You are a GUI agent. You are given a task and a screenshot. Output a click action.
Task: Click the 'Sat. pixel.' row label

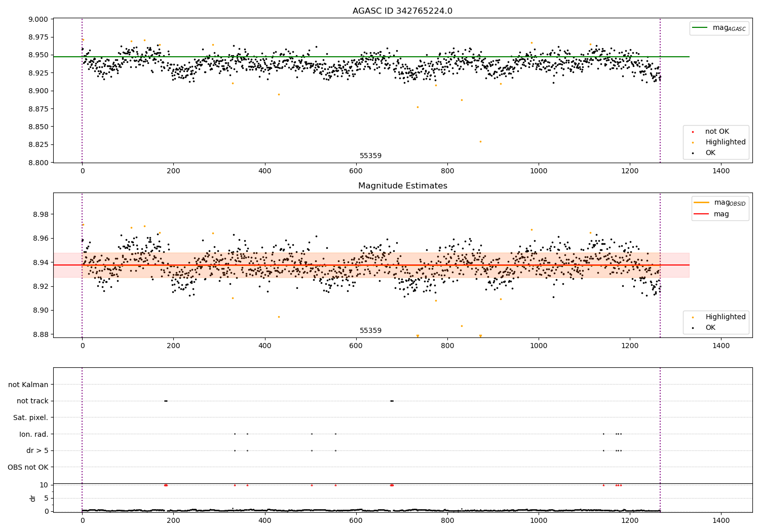tap(30, 417)
